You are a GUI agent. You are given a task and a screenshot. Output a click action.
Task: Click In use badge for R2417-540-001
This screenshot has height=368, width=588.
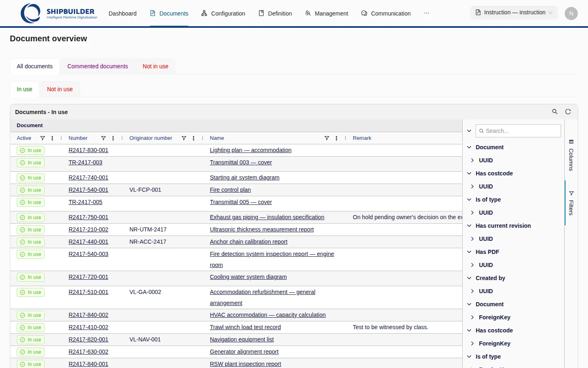tap(31, 190)
